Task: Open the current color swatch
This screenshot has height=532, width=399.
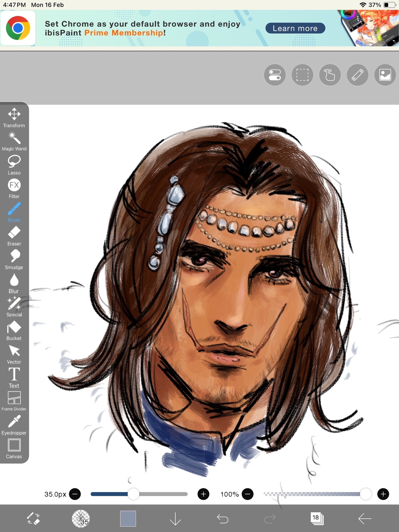Action: [x=128, y=518]
